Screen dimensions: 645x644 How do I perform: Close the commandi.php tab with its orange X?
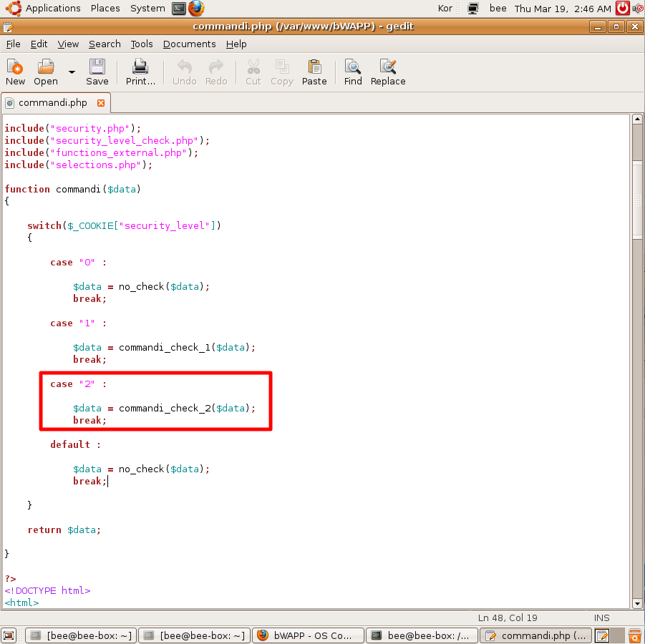pyautogui.click(x=101, y=103)
